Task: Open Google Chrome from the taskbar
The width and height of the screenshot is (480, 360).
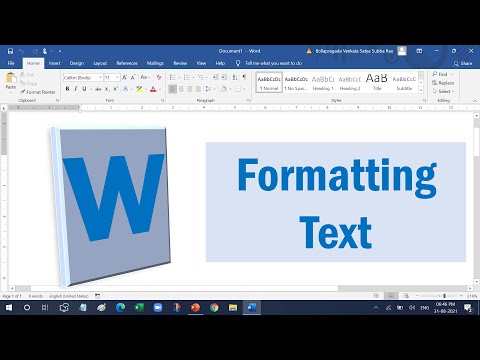Action: pyautogui.click(x=214, y=308)
